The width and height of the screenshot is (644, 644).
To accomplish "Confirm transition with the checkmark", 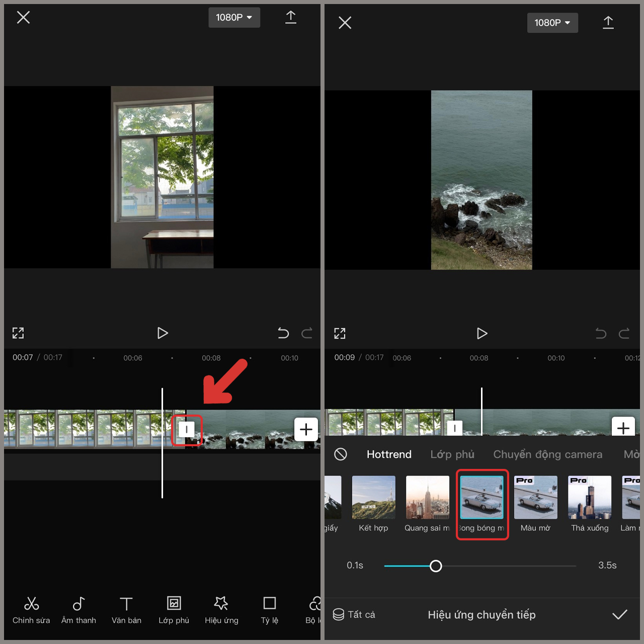I will (x=620, y=614).
